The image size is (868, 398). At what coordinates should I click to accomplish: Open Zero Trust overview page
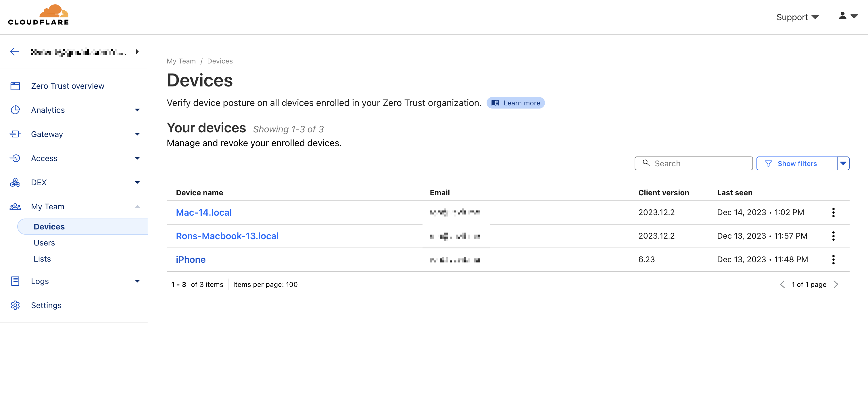[67, 86]
